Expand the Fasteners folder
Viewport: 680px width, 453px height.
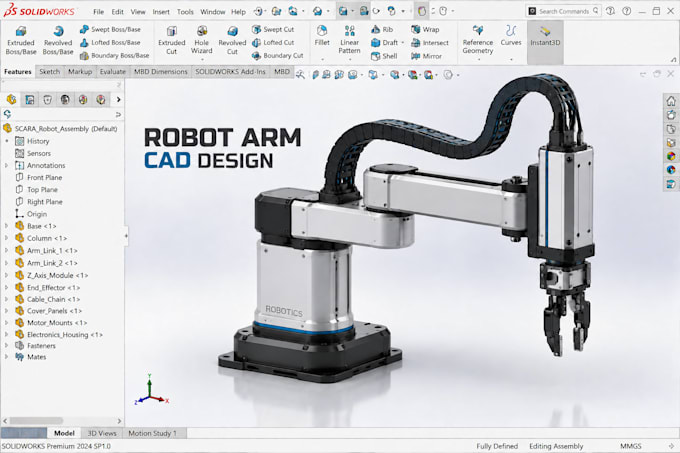pyautogui.click(x=7, y=345)
